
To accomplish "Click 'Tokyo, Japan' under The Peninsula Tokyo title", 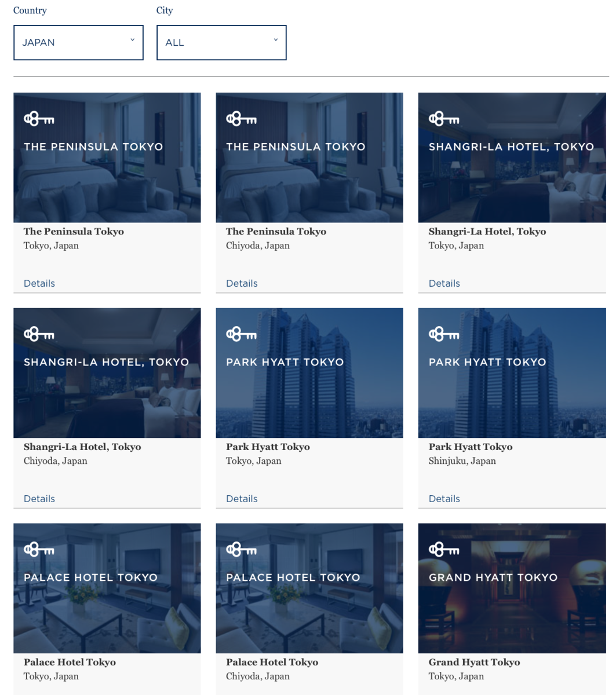I will pos(51,246).
